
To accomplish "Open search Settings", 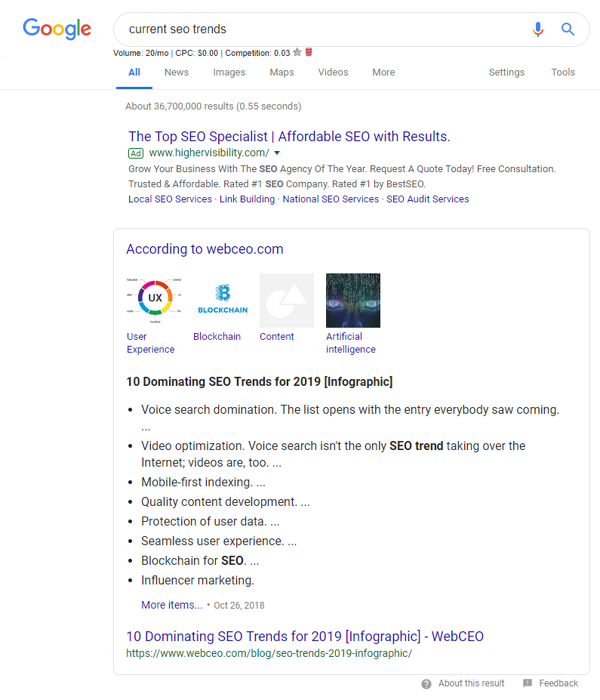I will pyautogui.click(x=506, y=72).
